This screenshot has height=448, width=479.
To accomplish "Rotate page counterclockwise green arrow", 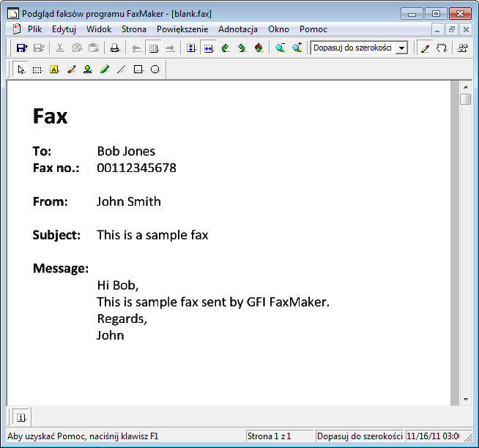I will tap(242, 48).
